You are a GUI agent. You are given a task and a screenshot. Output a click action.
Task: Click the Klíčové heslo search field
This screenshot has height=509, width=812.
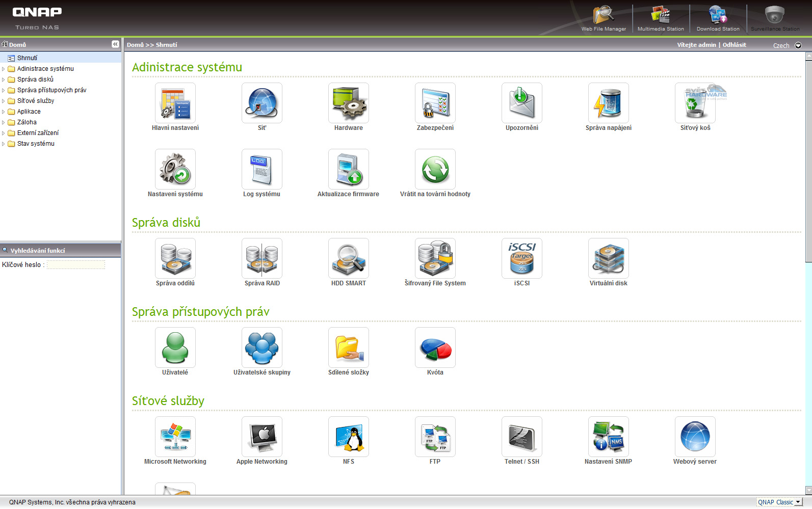click(76, 265)
